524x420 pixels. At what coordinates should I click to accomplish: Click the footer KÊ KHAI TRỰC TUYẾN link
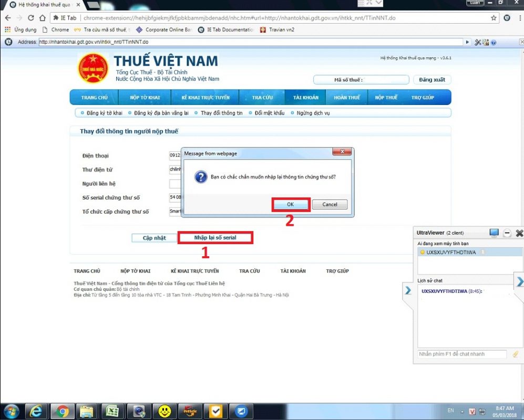195,271
